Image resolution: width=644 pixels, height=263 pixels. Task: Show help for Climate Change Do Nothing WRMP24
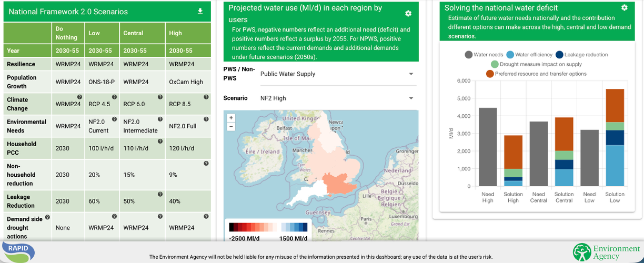pos(79,97)
